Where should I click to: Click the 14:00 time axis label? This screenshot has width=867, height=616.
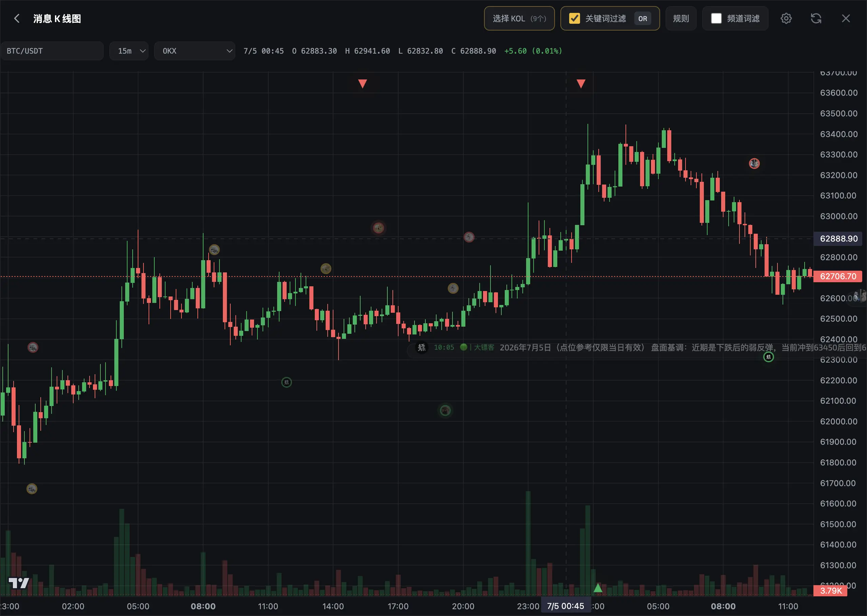333,607
